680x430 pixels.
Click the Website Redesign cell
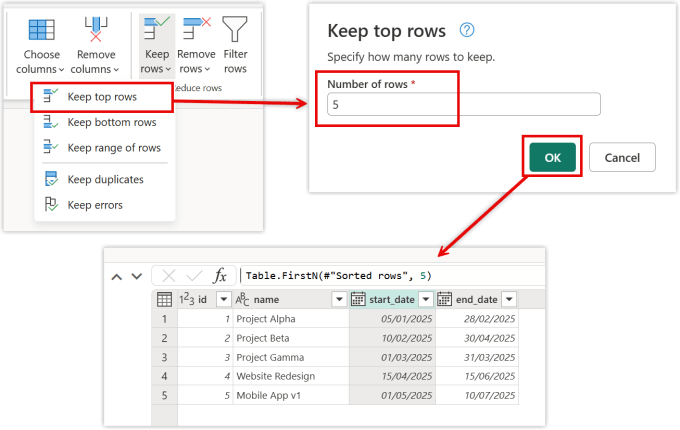pyautogui.click(x=291, y=376)
